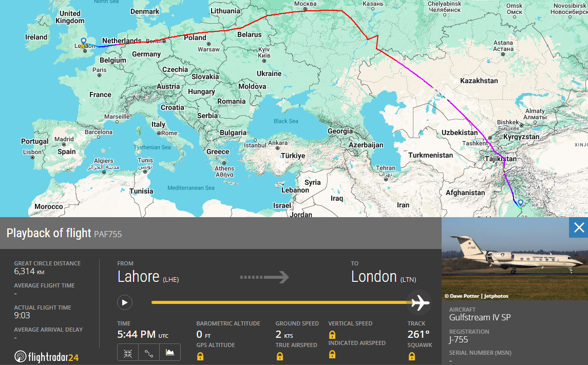This screenshot has height=365, width=588.
Task: Close the playback panel with the X button
Action: tap(579, 227)
